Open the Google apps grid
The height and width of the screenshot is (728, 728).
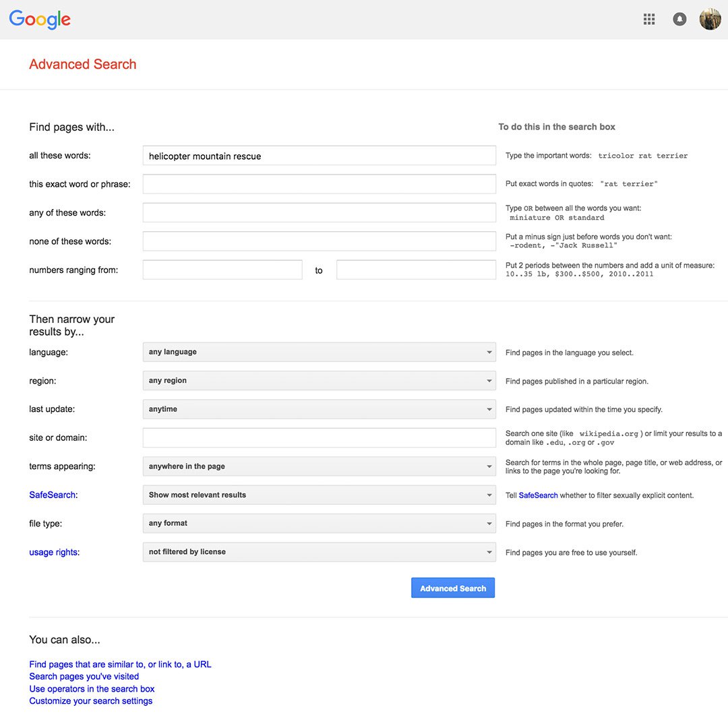[x=649, y=19]
